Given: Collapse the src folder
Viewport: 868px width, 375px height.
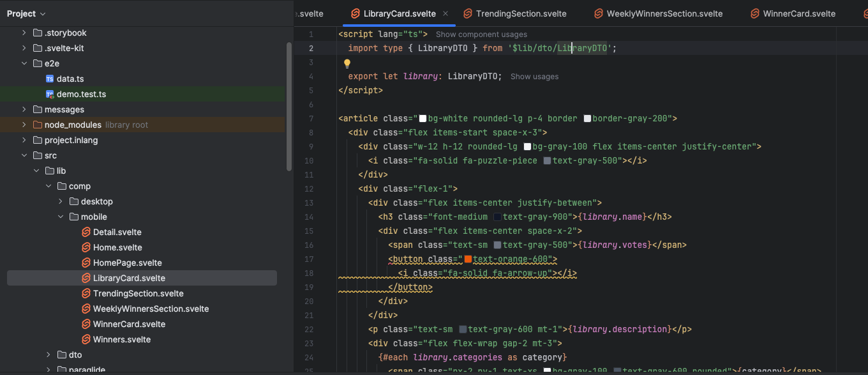Looking at the screenshot, I should [24, 155].
